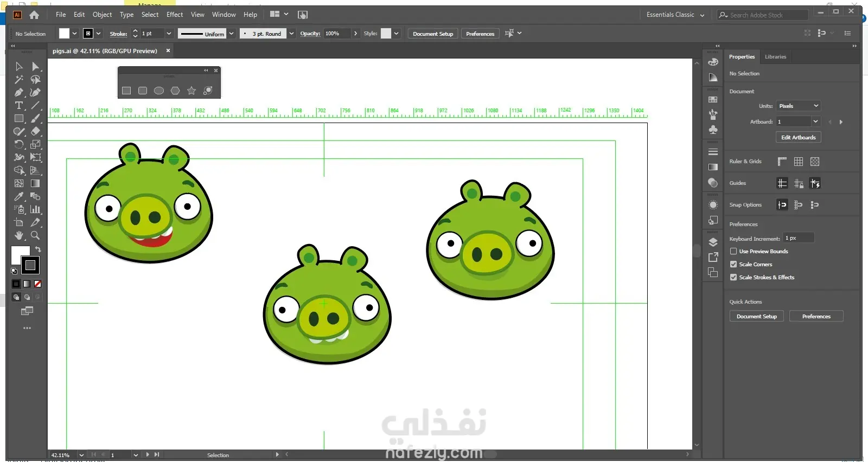The height and width of the screenshot is (462, 868).
Task: Switch to the Libraries tab
Action: click(775, 56)
